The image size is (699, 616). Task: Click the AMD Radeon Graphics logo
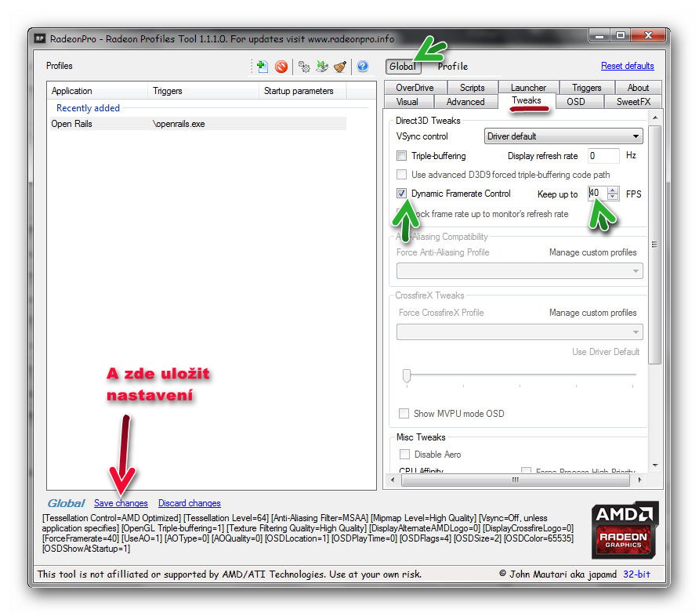[x=625, y=531]
